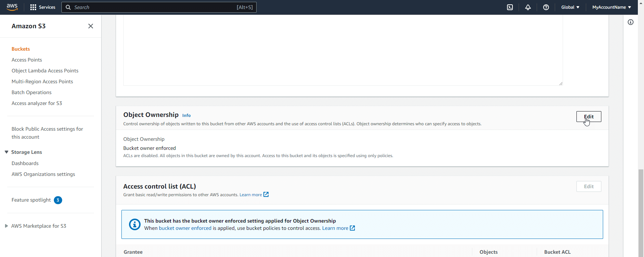The image size is (644, 257).
Task: Open the help question mark menu
Action: [546, 7]
